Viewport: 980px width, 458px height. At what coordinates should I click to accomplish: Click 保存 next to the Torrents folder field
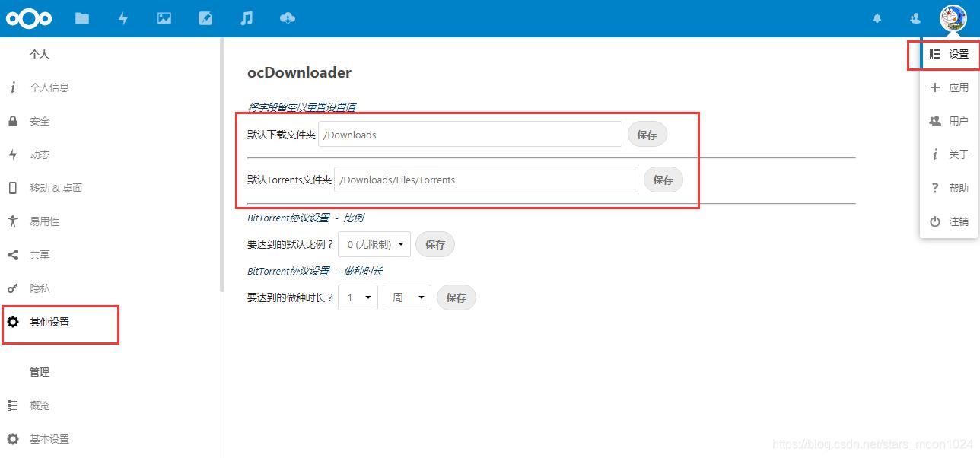tap(663, 180)
